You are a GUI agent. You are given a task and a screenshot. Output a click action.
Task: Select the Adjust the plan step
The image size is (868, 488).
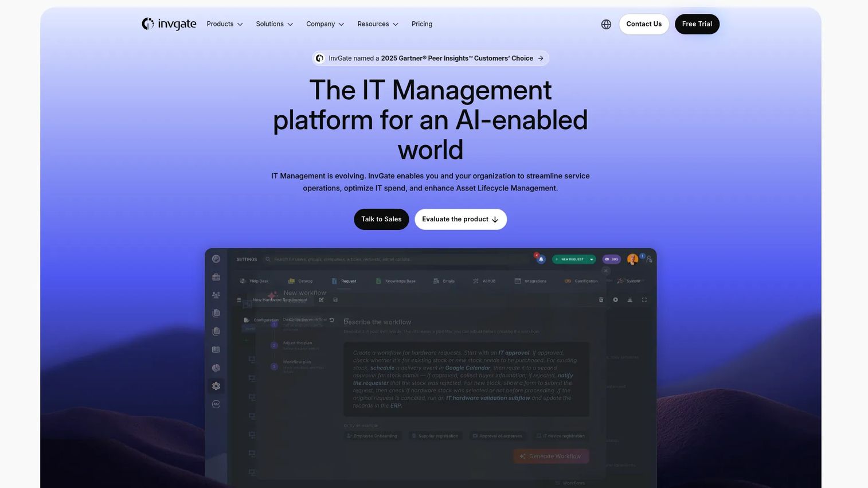point(297,345)
